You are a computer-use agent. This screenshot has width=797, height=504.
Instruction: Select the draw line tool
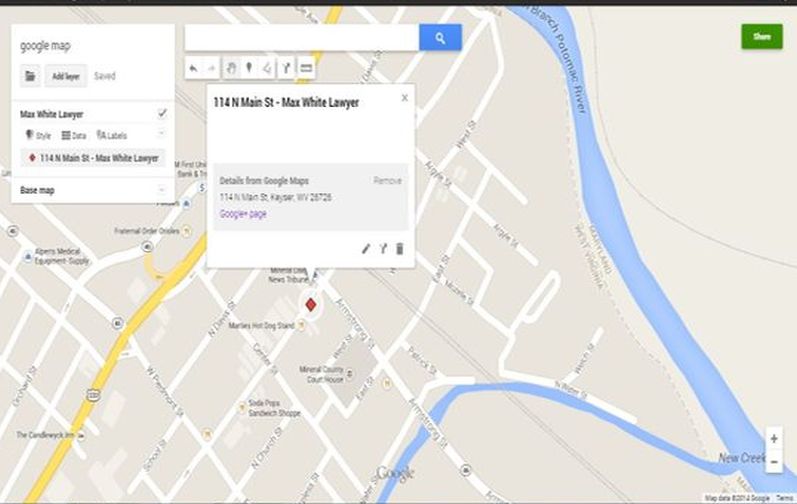(266, 68)
